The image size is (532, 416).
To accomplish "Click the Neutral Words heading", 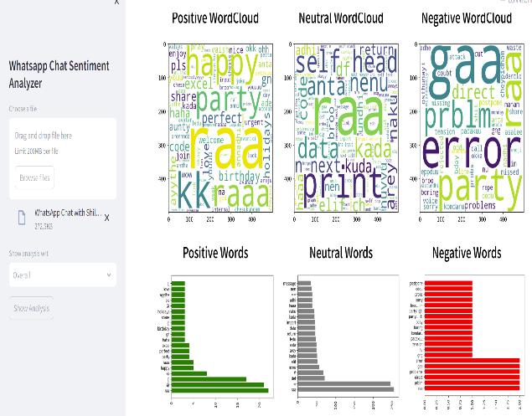I will [x=341, y=253].
